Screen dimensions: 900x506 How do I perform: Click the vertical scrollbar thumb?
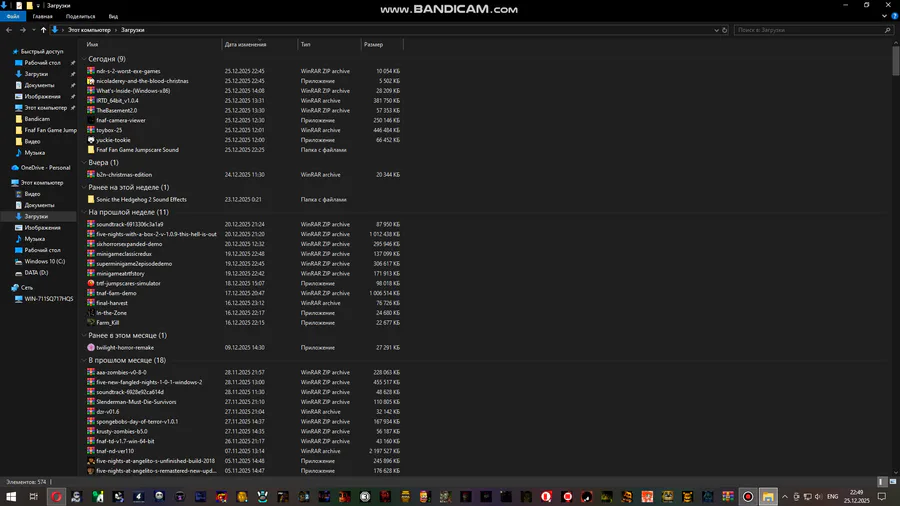(x=895, y=61)
